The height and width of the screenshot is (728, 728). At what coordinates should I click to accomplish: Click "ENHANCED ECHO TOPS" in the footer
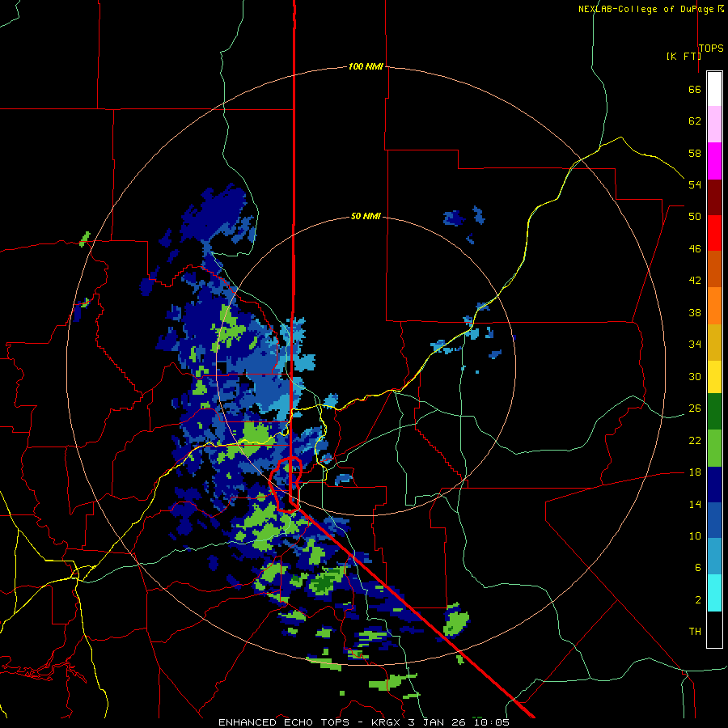(283, 722)
